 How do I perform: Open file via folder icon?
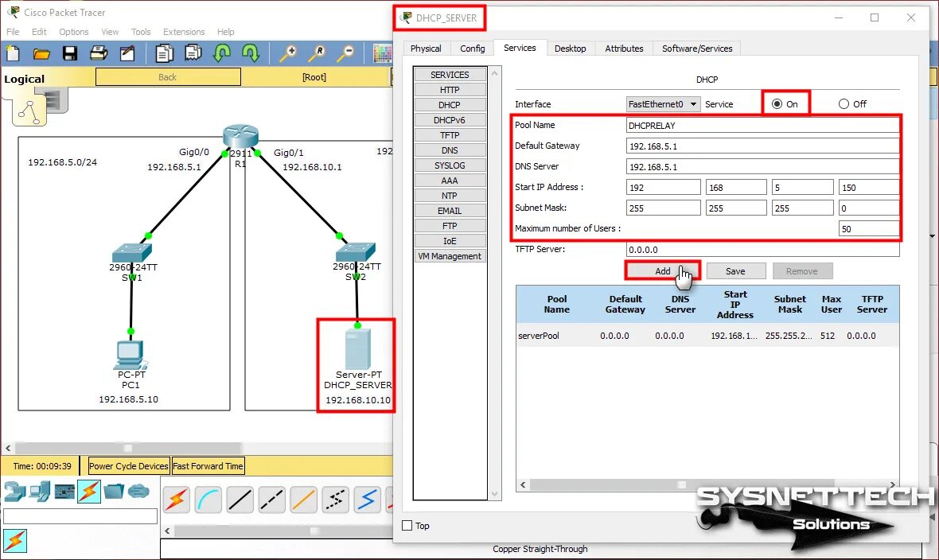[41, 54]
